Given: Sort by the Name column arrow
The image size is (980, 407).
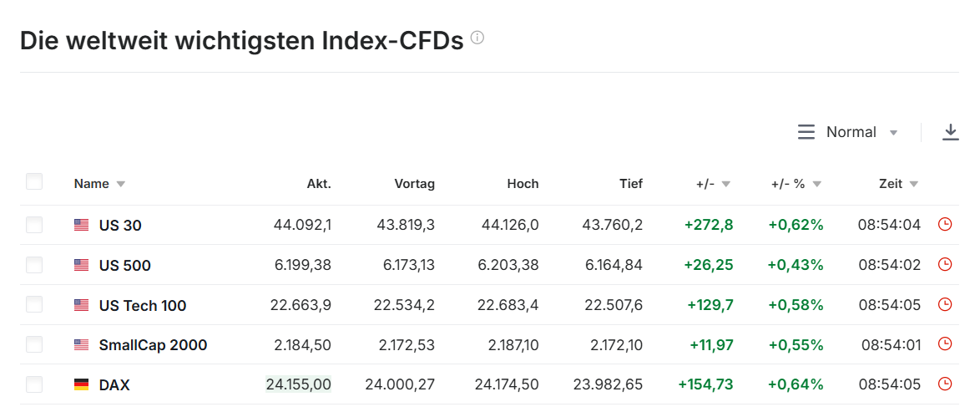Looking at the screenshot, I should click(x=121, y=184).
